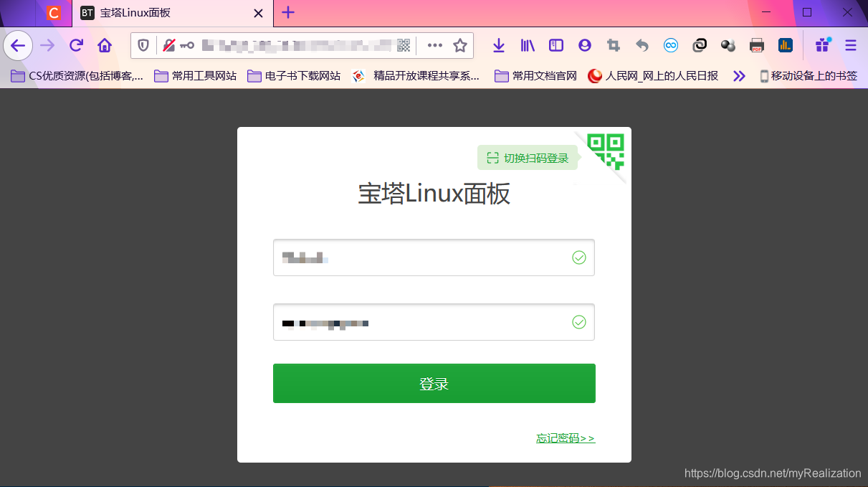This screenshot has height=487, width=868.
Task: Open 忘记密码 link
Action: [x=566, y=438]
